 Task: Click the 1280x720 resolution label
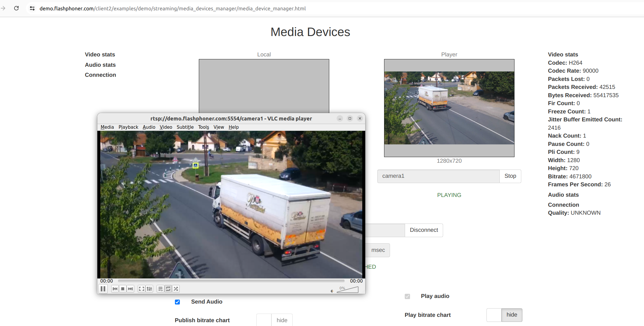pos(449,161)
